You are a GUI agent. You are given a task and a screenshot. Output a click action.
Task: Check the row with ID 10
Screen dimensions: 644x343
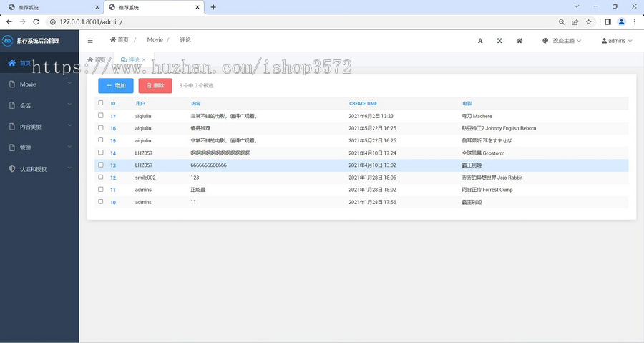(101, 202)
